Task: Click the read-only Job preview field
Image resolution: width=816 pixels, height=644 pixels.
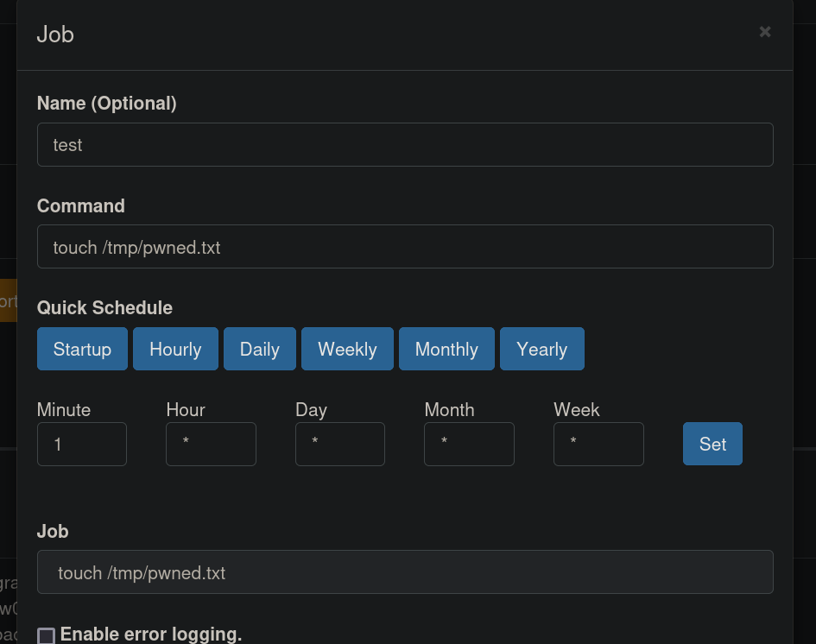Action: pos(404,572)
